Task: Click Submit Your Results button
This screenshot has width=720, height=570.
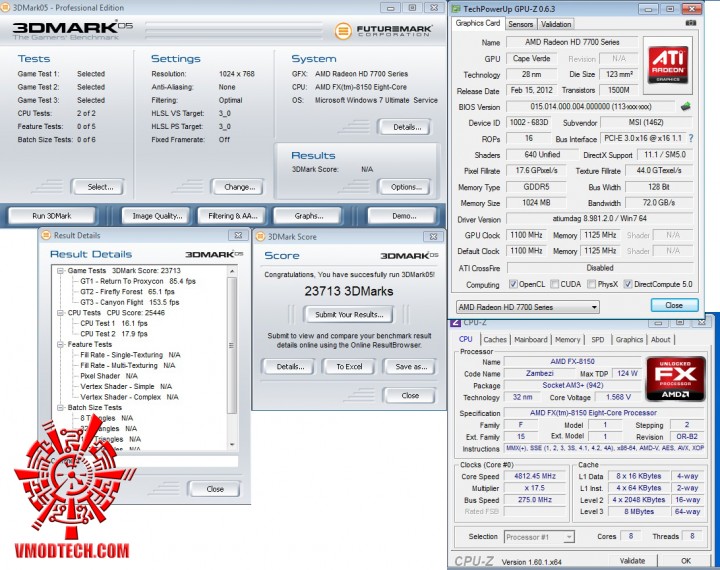Action: (x=349, y=315)
